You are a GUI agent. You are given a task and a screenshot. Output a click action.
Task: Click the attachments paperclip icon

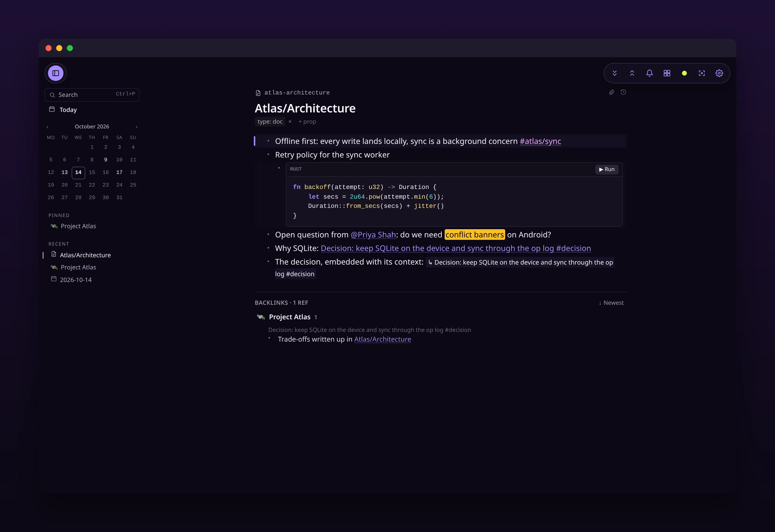[612, 92]
